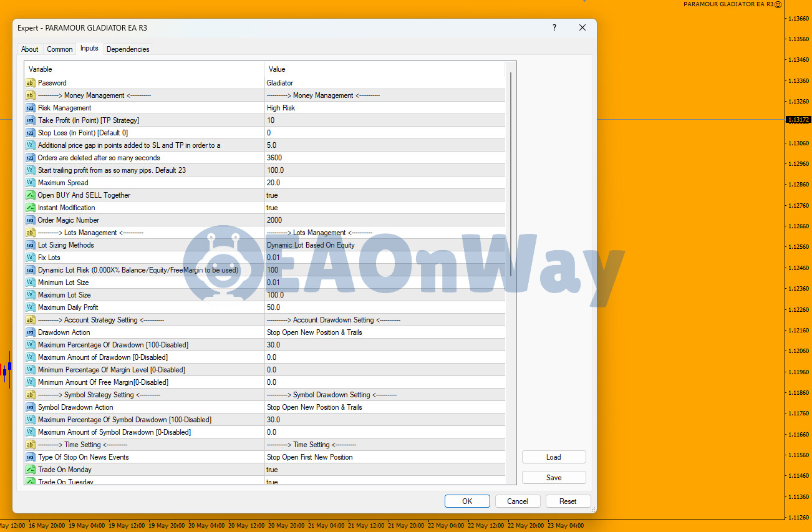The image size is (812, 532).
Task: Click the icon beside the Password row
Action: click(x=30, y=83)
